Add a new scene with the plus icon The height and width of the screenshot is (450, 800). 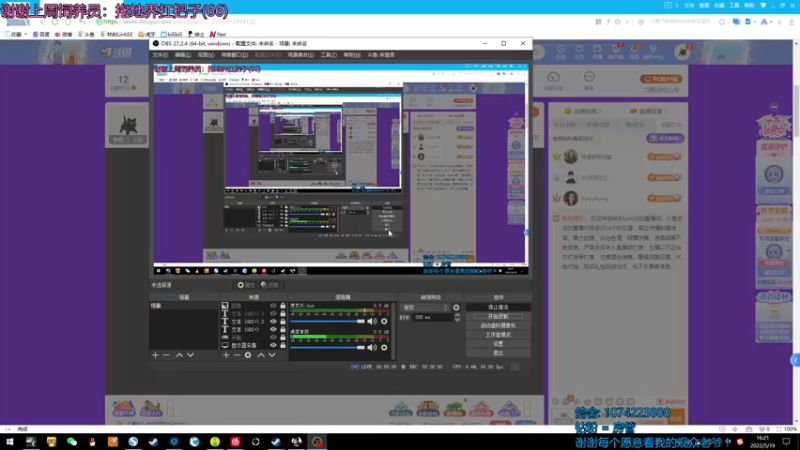[x=156, y=355]
